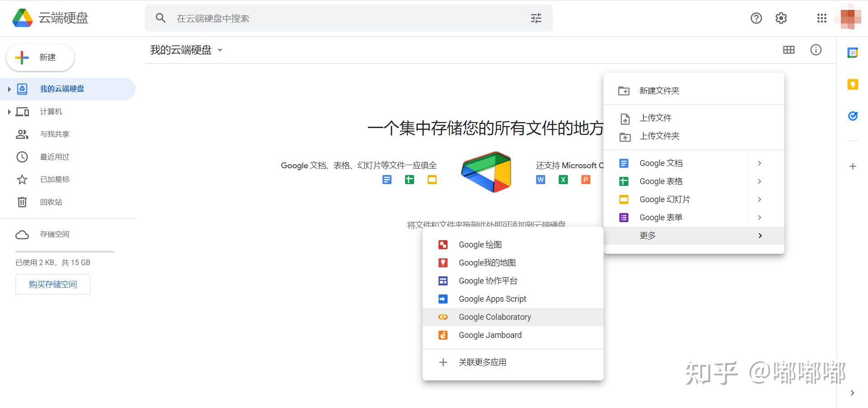Click the 已使用 2 KB，共 15 GB text
This screenshot has height=408, width=868.
pyautogui.click(x=53, y=262)
